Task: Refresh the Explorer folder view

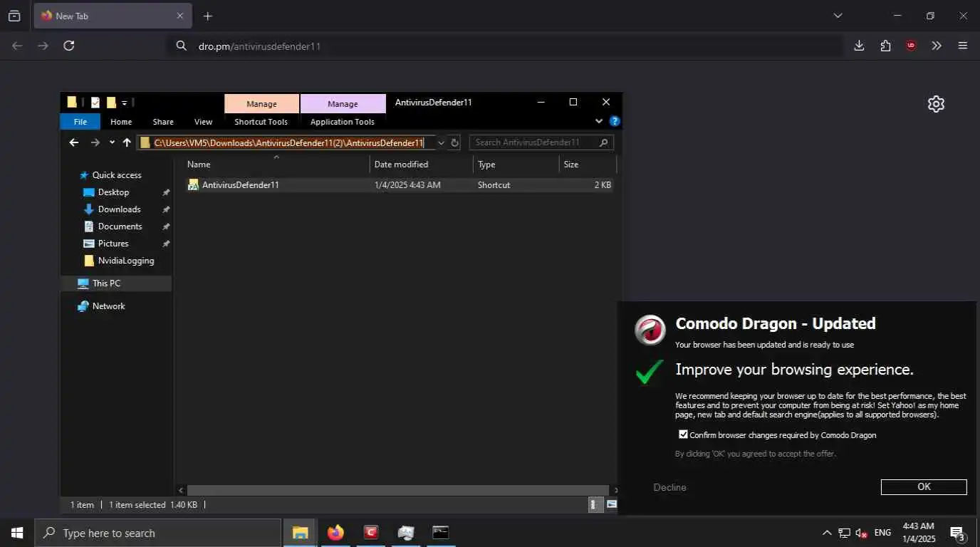Action: click(454, 142)
